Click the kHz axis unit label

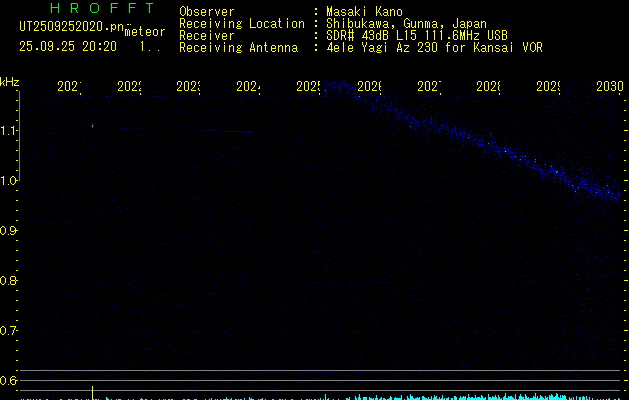pyautogui.click(x=10, y=80)
